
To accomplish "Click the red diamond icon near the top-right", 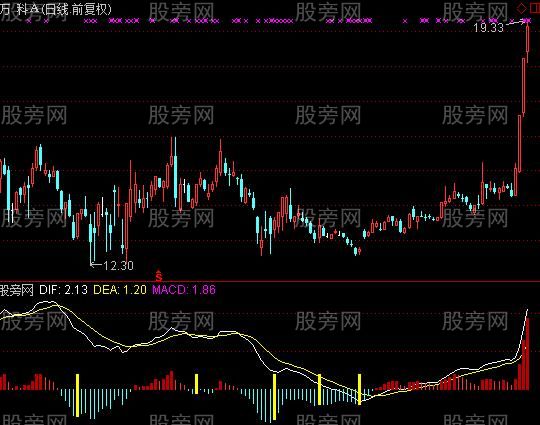I will click(x=522, y=8).
